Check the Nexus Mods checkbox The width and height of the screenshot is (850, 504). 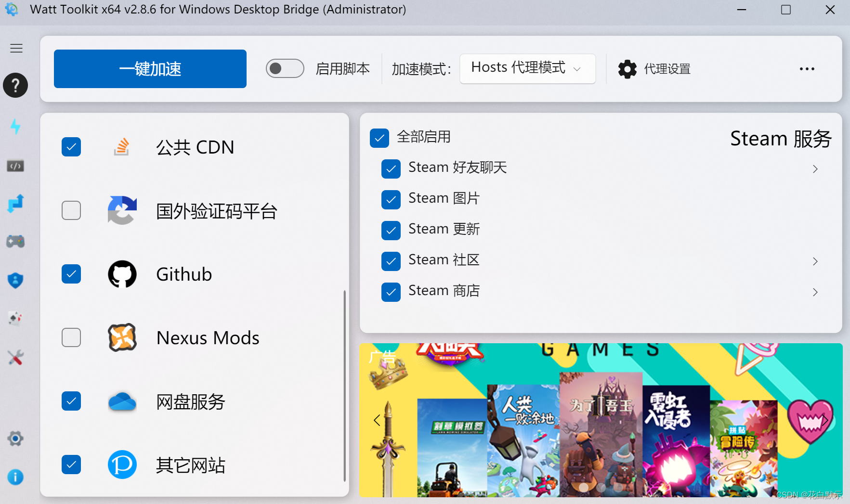[71, 337]
